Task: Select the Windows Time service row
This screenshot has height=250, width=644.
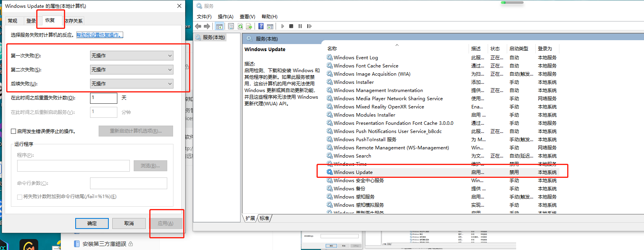Action: pos(442,164)
